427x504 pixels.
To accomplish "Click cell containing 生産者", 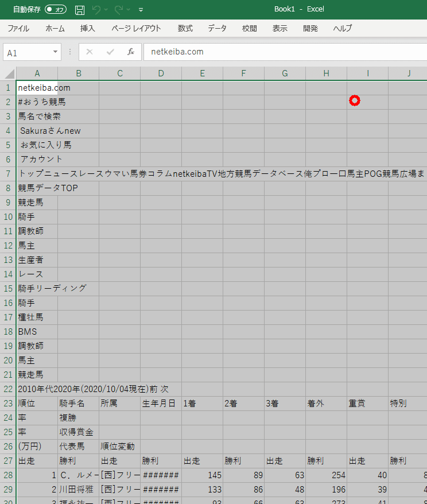I will tap(37, 259).
